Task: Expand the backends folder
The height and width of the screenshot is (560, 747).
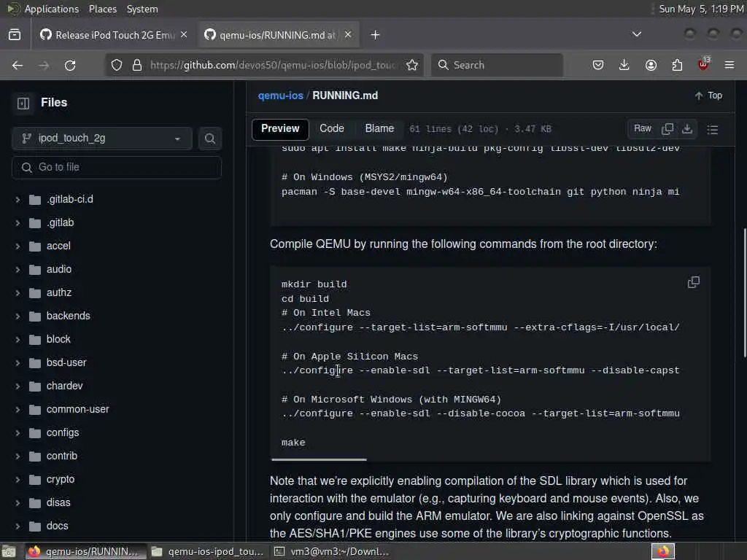Action: (x=18, y=316)
